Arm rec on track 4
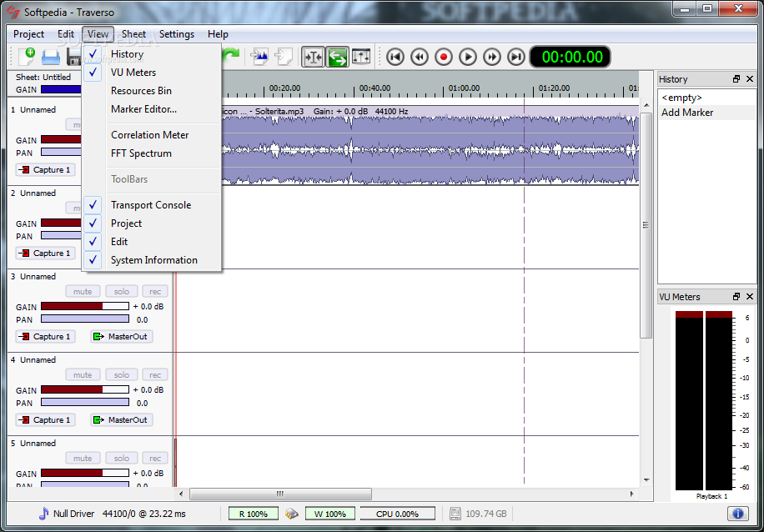Image resolution: width=764 pixels, height=532 pixels. [155, 374]
